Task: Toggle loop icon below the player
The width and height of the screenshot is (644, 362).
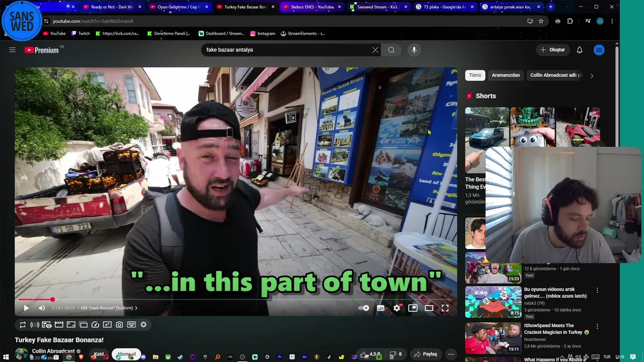Action: [x=23, y=325]
